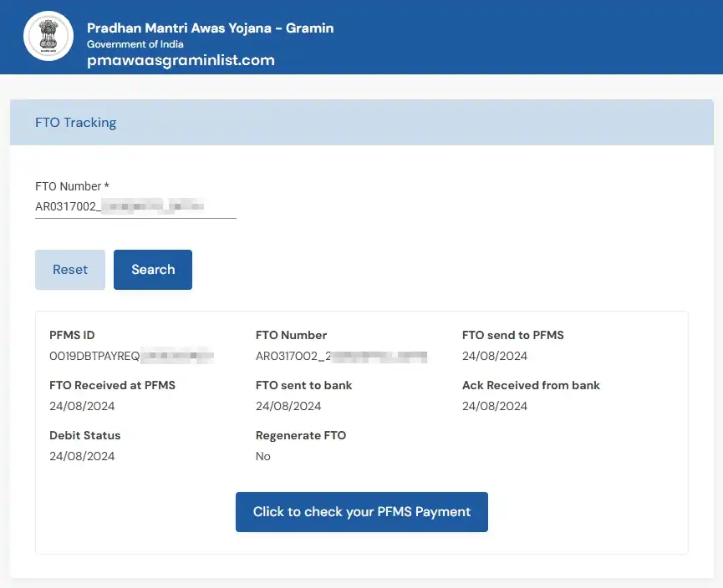723x588 pixels.
Task: Click the FTO Number label in results
Action: pos(292,335)
